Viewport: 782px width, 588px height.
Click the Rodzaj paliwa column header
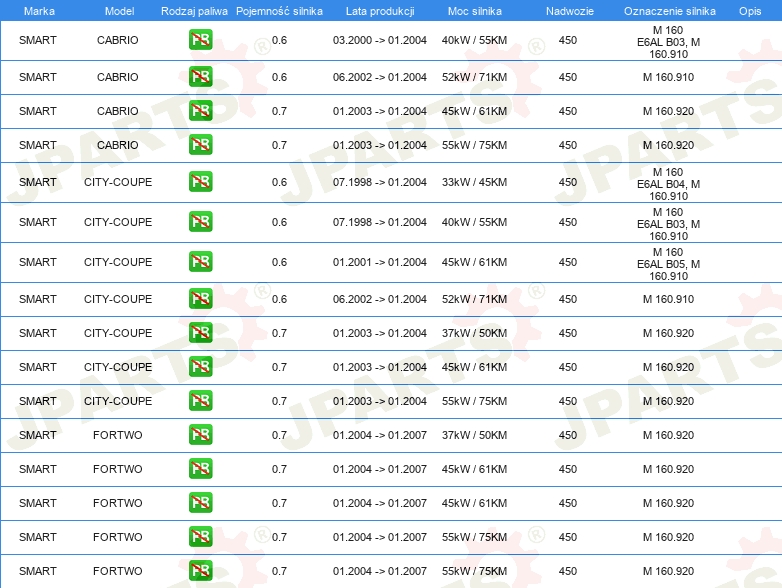[x=194, y=11]
